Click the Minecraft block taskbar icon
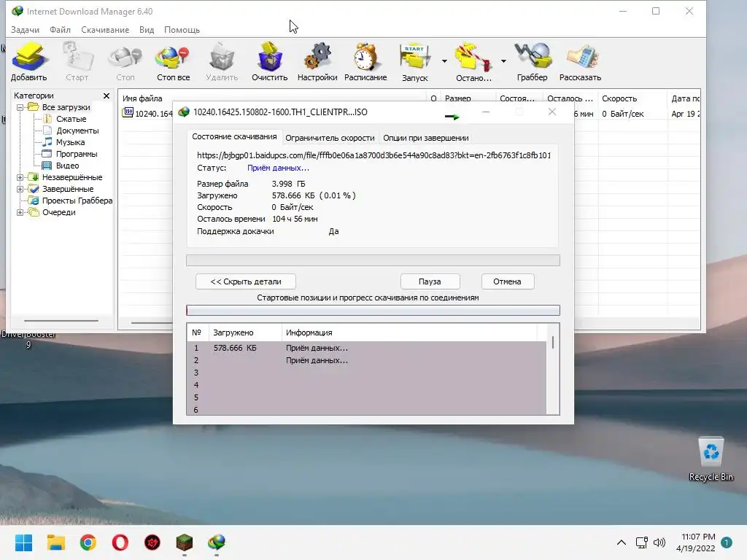747x560 pixels. (x=185, y=542)
